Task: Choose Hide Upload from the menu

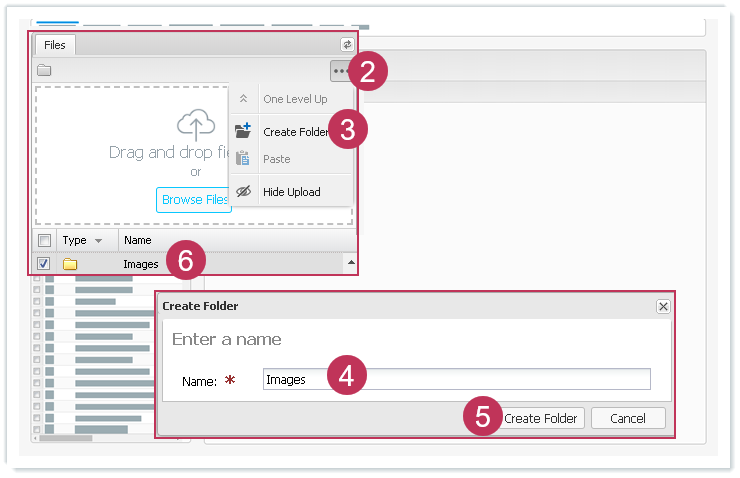Action: (x=291, y=192)
